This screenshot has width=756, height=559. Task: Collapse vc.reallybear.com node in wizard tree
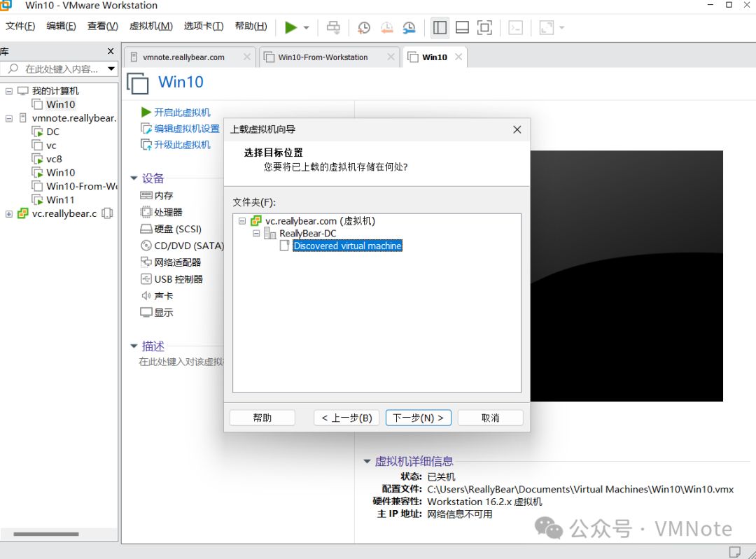242,221
